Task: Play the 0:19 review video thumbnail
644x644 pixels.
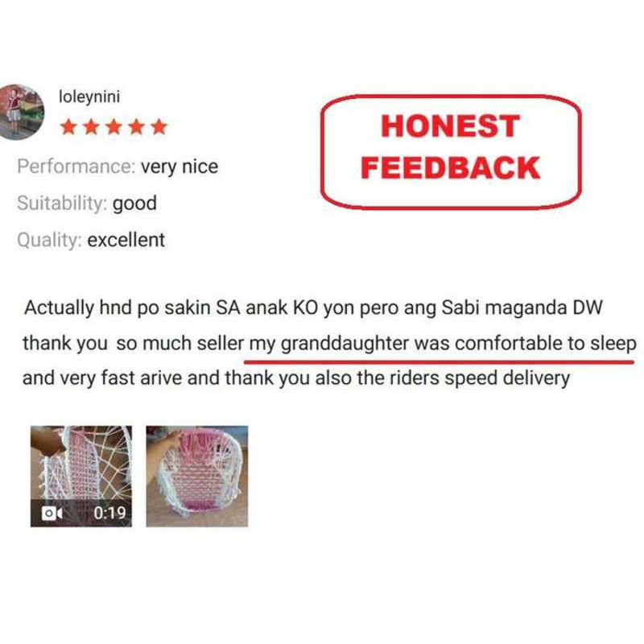Action: coord(81,477)
